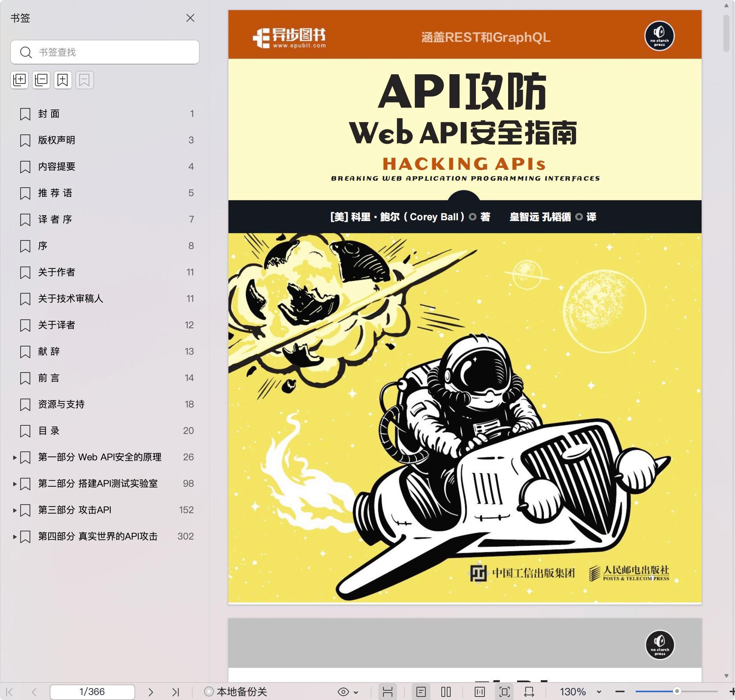Toggle the continuous scrolling mode button
The height and width of the screenshot is (700, 735).
387,692
